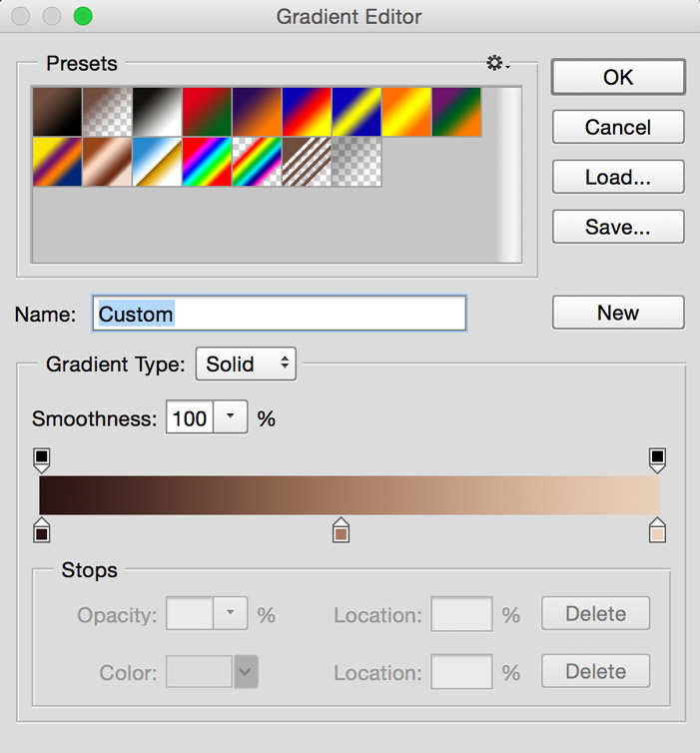The height and width of the screenshot is (753, 700).
Task: Click the Smoothness value field
Action: pos(190,417)
